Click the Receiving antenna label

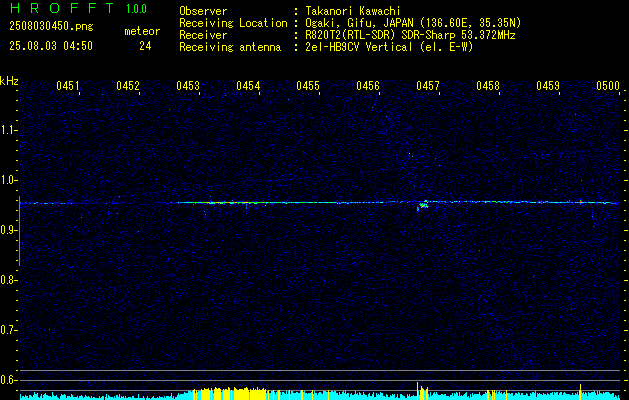230,47
